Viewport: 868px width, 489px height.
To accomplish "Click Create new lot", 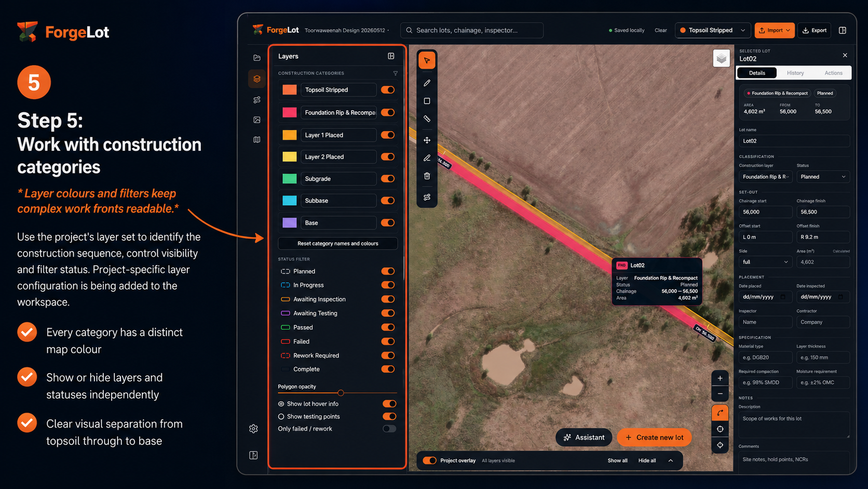I will [x=654, y=438].
